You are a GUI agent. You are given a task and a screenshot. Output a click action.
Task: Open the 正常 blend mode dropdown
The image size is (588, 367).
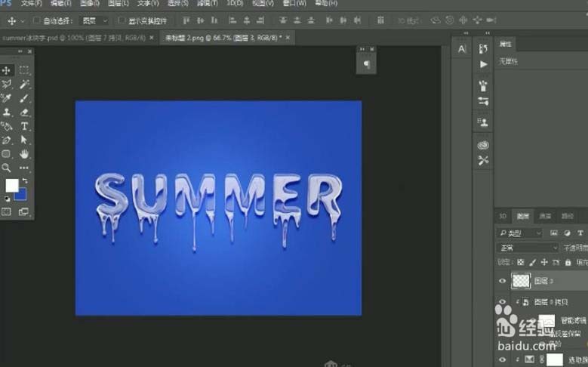coord(528,248)
